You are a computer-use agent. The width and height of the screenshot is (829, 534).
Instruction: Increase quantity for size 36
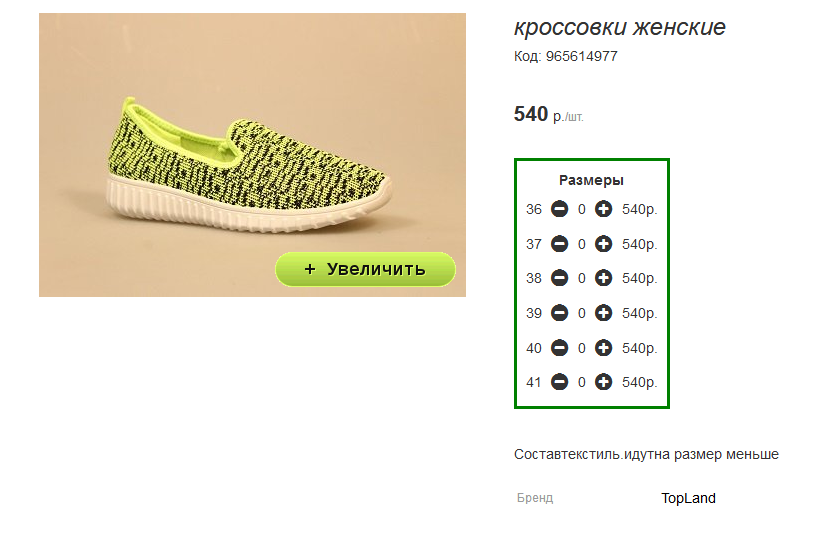(x=603, y=209)
